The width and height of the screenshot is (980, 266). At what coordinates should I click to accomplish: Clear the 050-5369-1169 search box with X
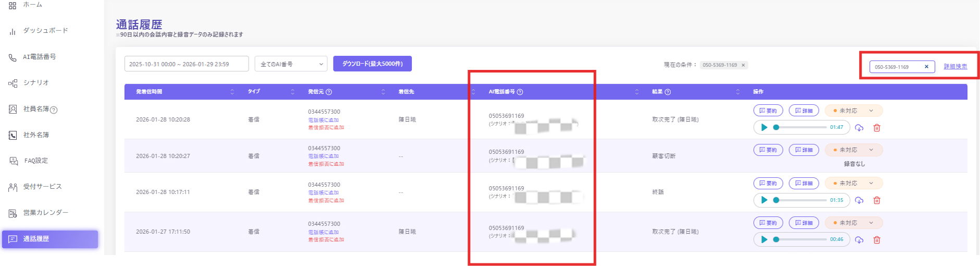926,67
